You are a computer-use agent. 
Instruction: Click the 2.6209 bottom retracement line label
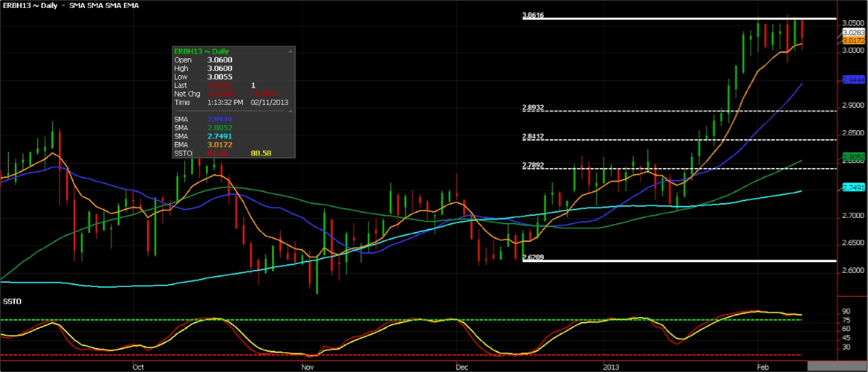[533, 257]
